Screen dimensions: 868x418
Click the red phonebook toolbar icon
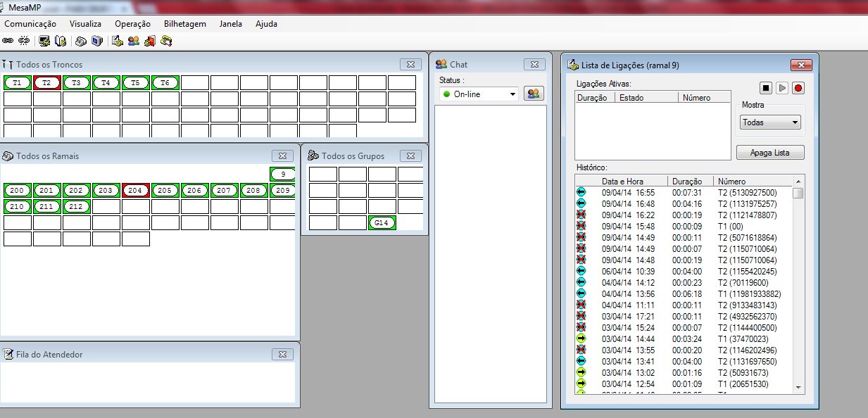tap(149, 41)
